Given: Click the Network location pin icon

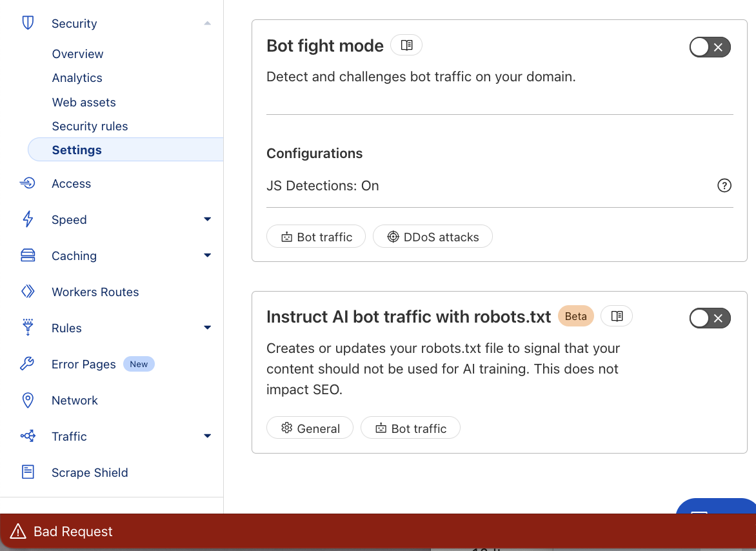Looking at the screenshot, I should pos(28,400).
